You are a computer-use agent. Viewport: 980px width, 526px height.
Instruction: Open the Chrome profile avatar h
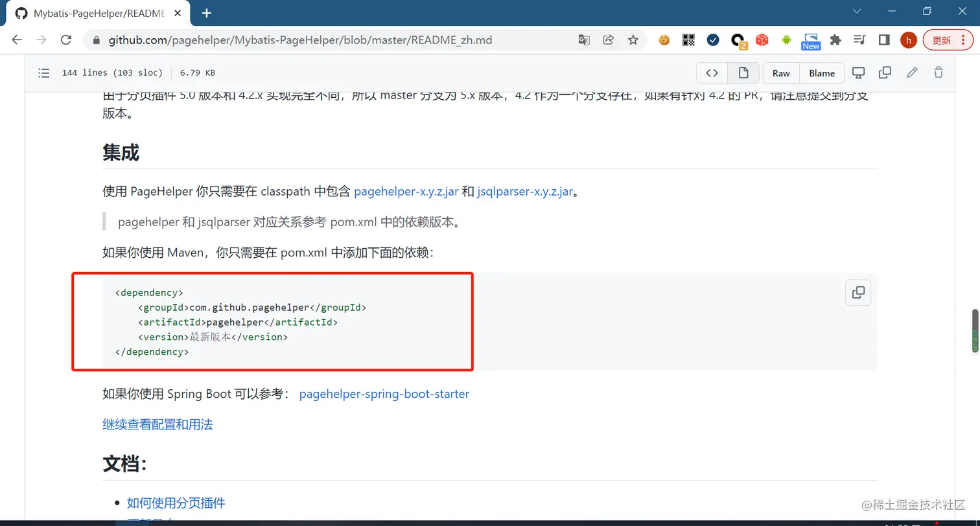(x=909, y=40)
